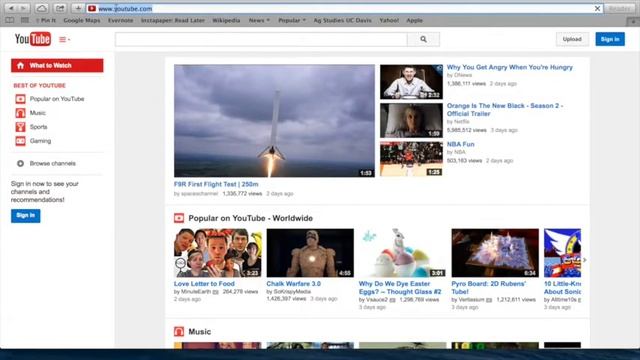
Task: Select What to Watch in sidebar
Action: (x=57, y=65)
